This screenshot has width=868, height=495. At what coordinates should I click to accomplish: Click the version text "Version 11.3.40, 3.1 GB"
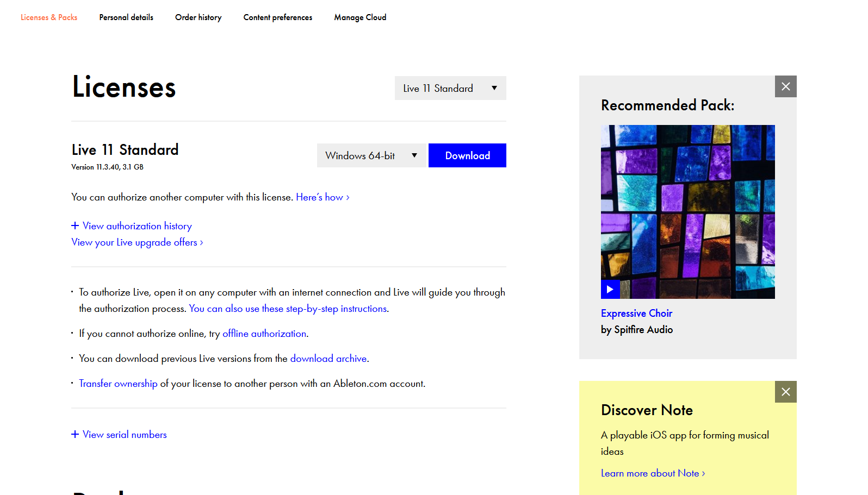pyautogui.click(x=107, y=167)
